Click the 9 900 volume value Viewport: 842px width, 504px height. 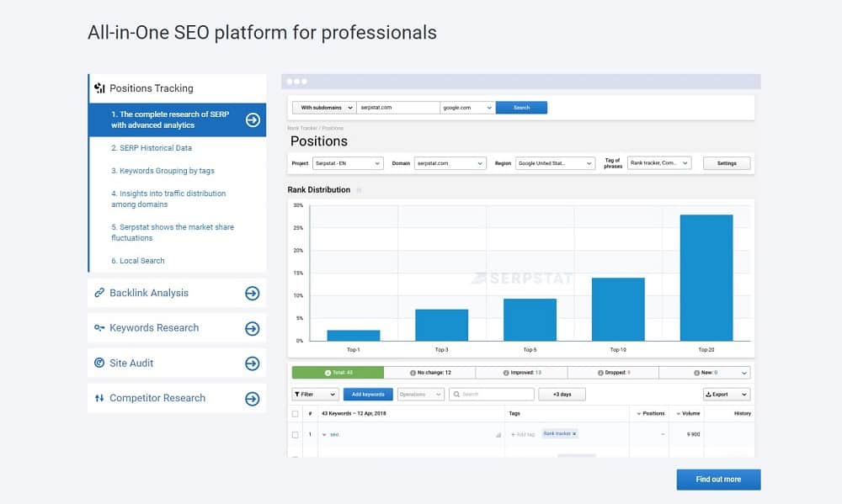tap(693, 434)
